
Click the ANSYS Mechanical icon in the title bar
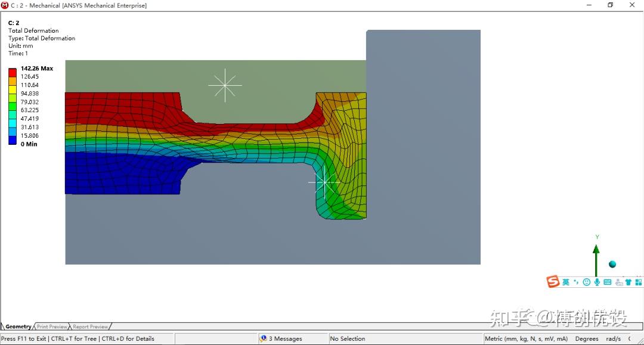click(x=5, y=5)
